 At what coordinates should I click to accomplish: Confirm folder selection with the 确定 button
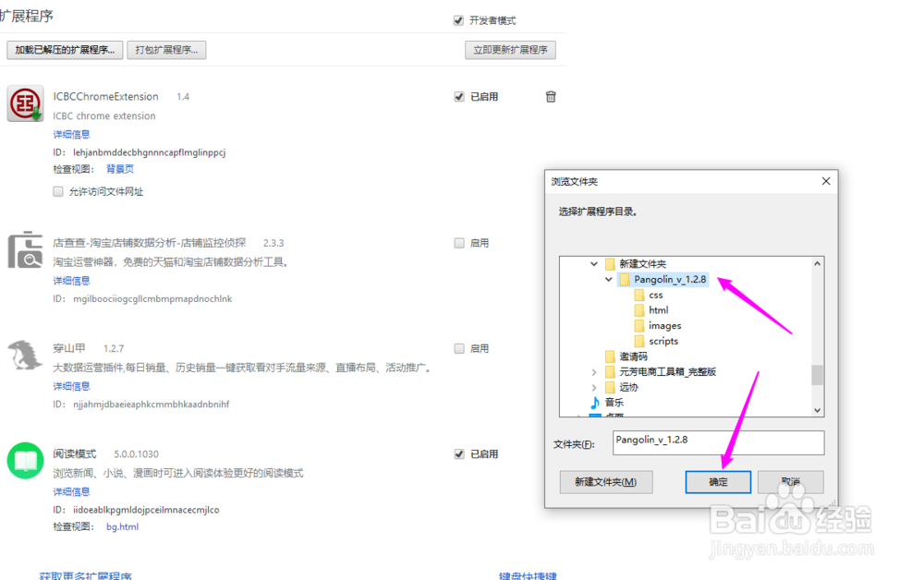point(718,481)
